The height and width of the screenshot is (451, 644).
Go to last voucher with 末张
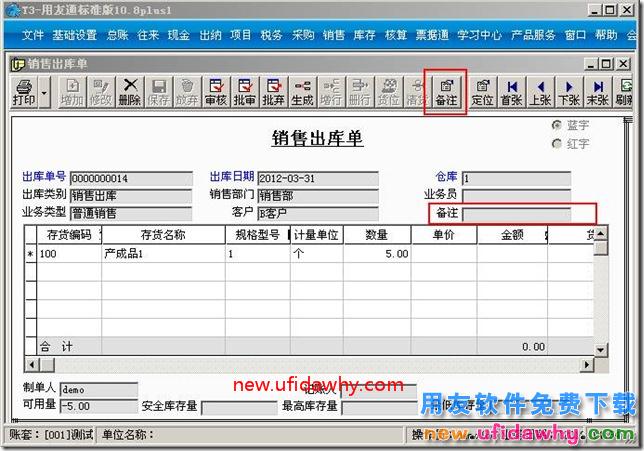(x=598, y=92)
